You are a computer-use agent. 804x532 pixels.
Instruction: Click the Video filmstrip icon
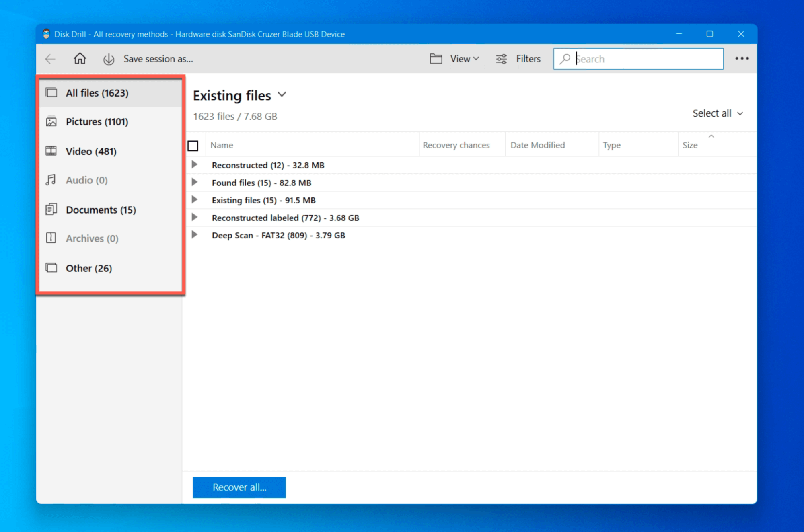click(x=51, y=151)
